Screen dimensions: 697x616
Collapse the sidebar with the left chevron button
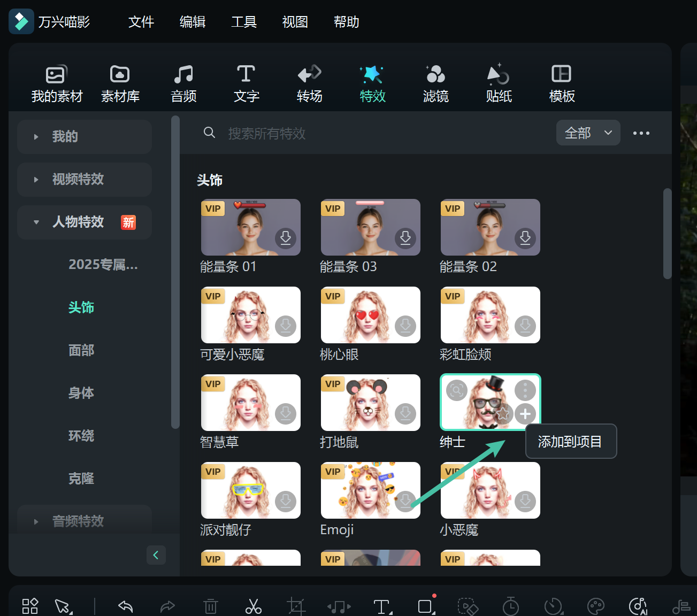click(x=156, y=555)
